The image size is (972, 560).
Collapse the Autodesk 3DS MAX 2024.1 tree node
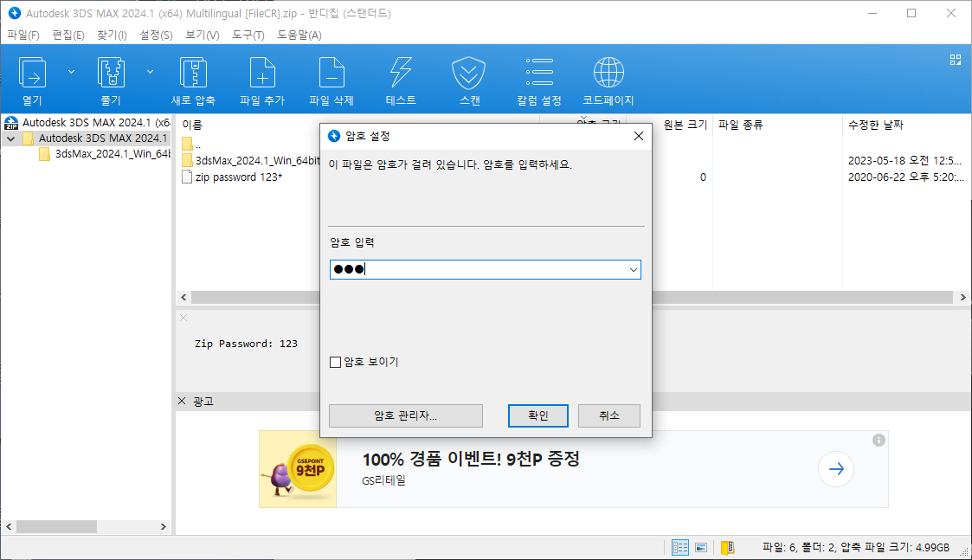[10, 138]
